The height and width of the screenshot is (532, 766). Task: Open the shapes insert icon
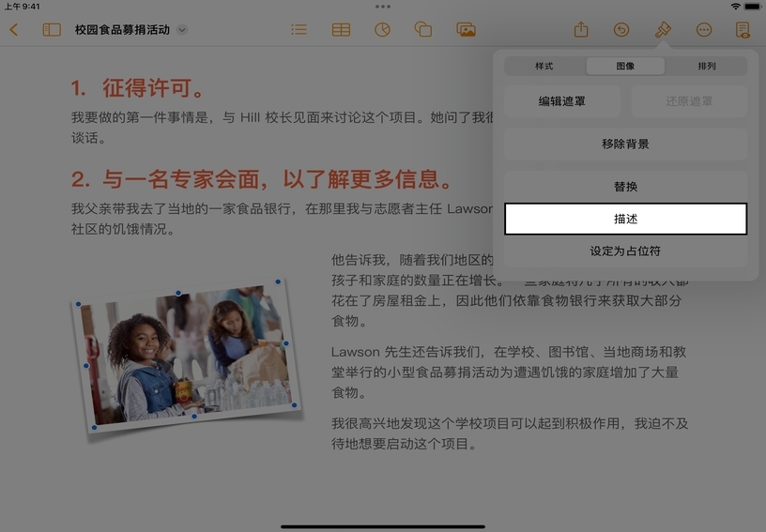(423, 30)
